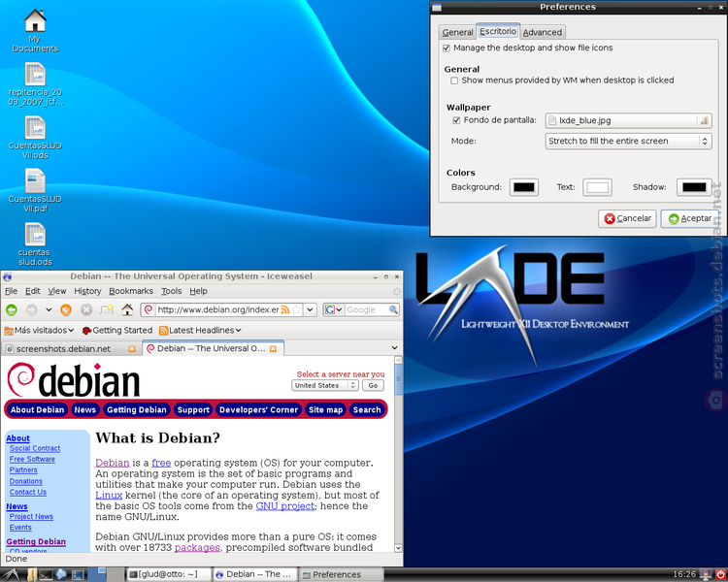728x582 pixels.
Task: Open United States server dropdown
Action: 325,385
